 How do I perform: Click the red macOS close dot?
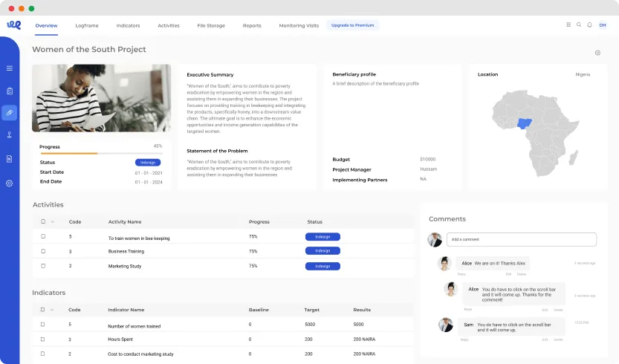coord(11,8)
